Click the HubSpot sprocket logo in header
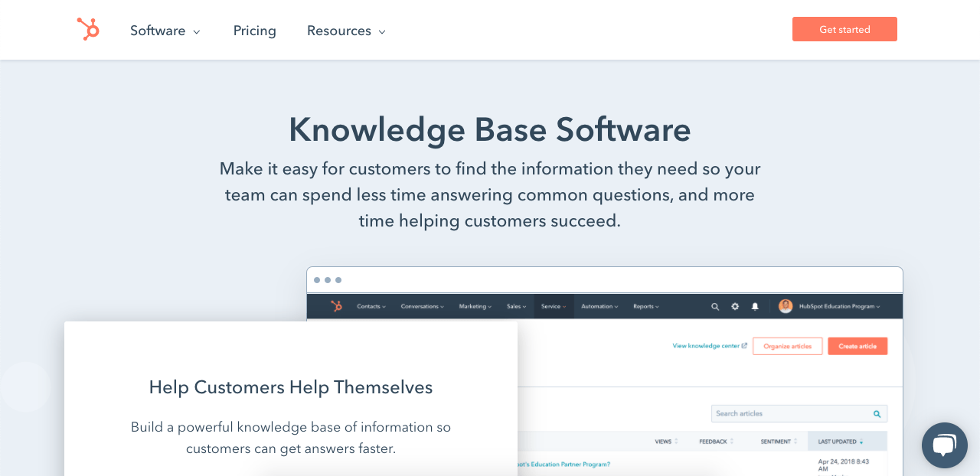The height and width of the screenshot is (476, 980). click(88, 30)
